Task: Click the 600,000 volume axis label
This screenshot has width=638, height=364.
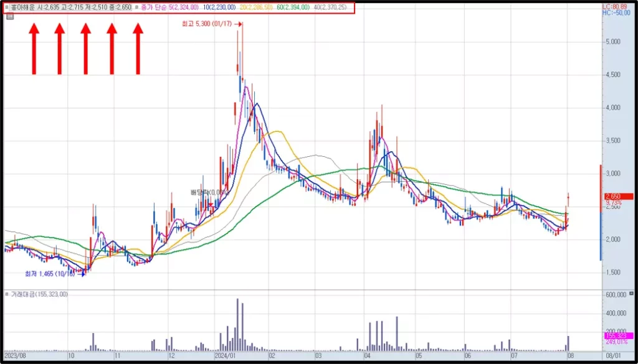Action: (x=615, y=294)
